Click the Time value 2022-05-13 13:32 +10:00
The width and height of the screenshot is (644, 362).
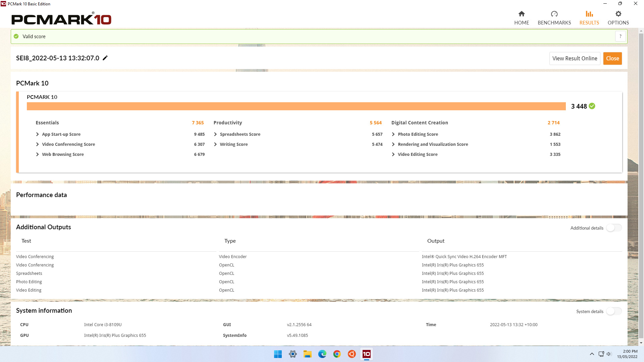pos(514,325)
